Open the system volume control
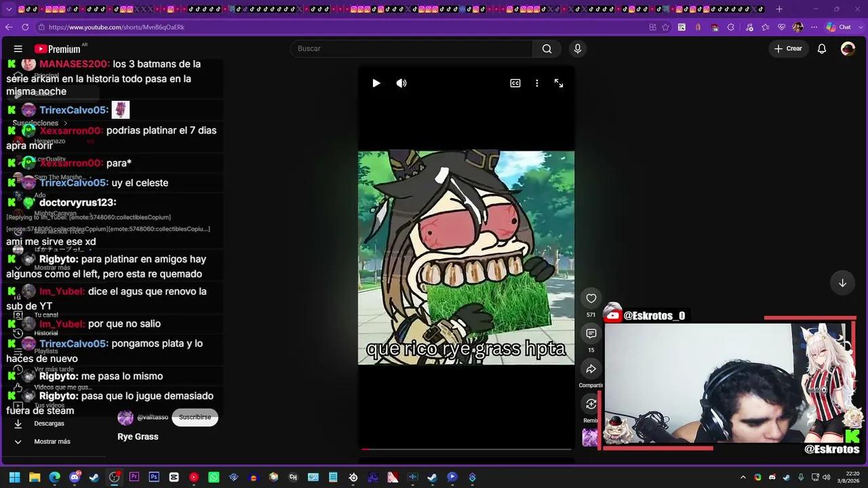Screen dimensions: 868x488 826,477
